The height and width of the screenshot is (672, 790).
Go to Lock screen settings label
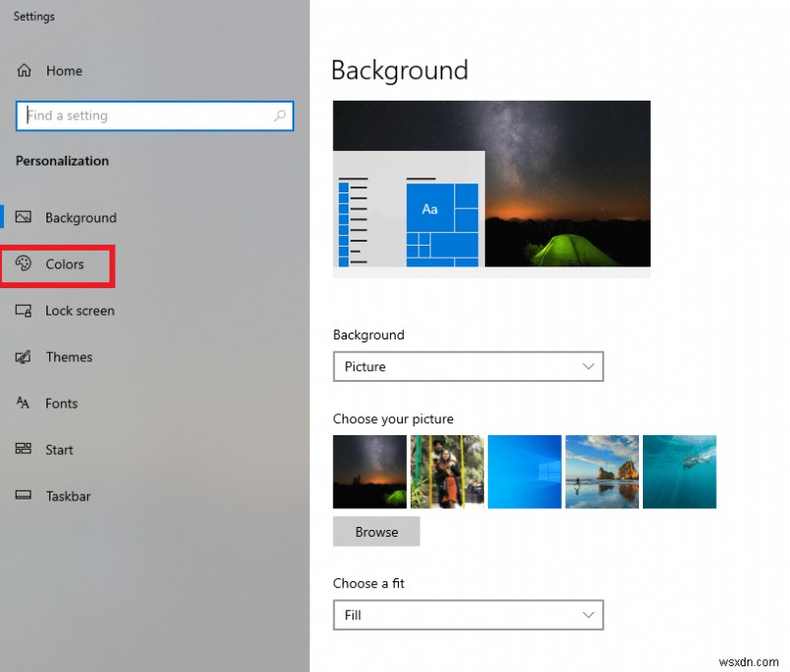tap(80, 311)
